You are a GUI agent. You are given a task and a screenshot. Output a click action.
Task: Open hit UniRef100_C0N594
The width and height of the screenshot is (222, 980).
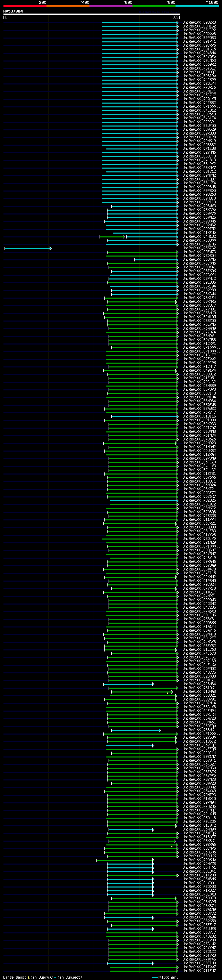click(199, 917)
